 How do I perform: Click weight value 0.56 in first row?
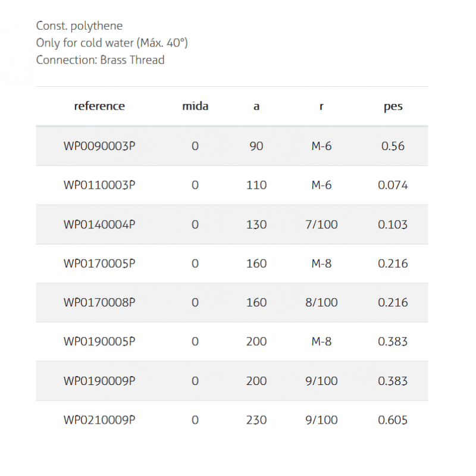[x=393, y=146]
